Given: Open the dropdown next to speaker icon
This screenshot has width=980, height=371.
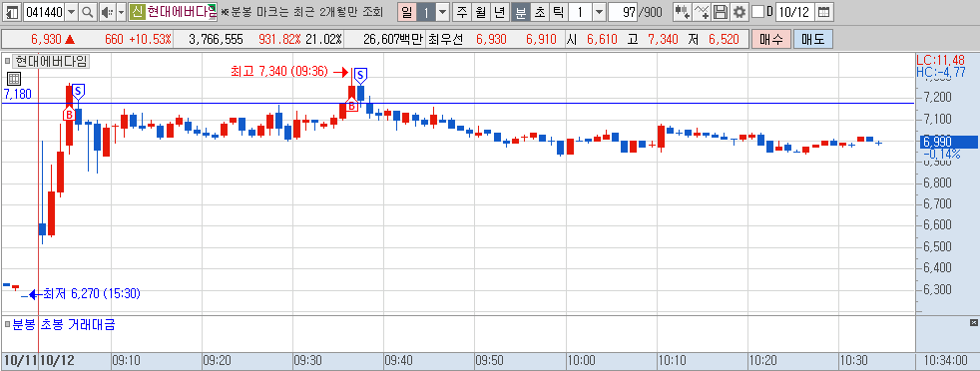Looking at the screenshot, I should [x=121, y=11].
